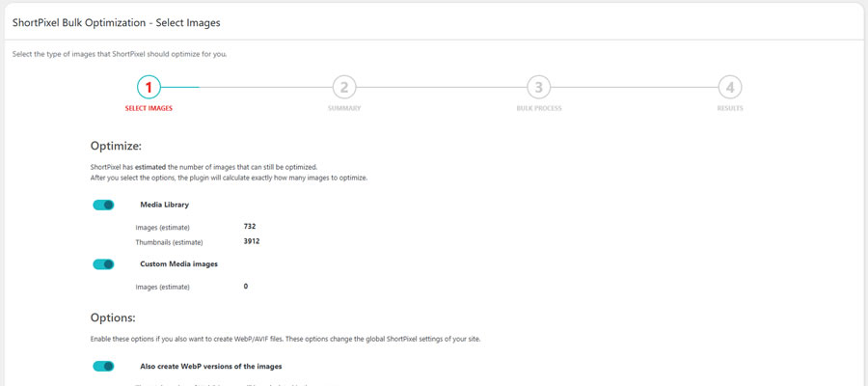
Task: Select the step 4 circle icon
Action: point(730,88)
